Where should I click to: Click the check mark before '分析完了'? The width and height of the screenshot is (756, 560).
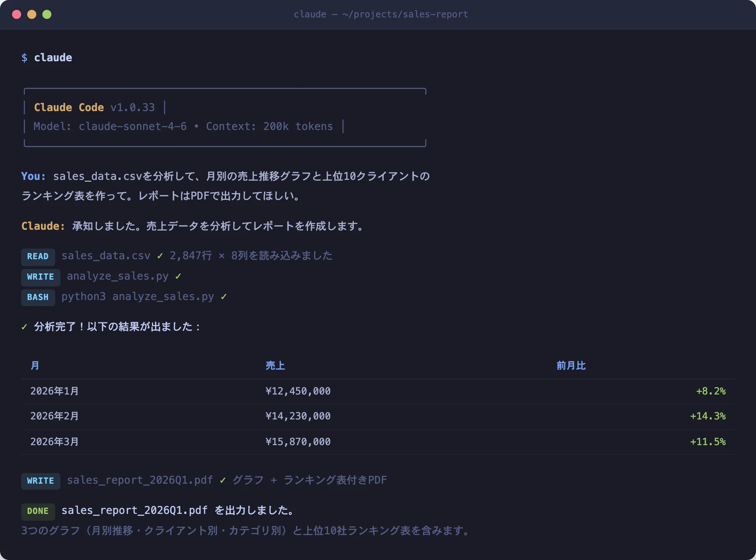[24, 327]
